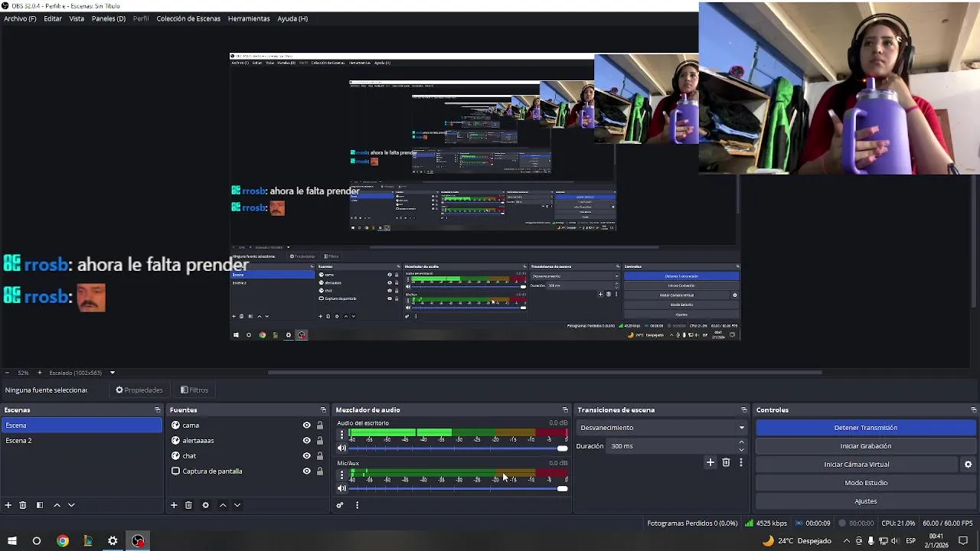Remove the transition with the trash icon
Viewport: 980px width, 551px height.
(726, 462)
